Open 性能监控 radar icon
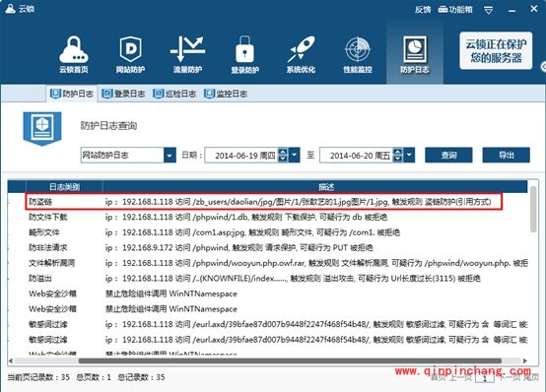 coord(358,54)
